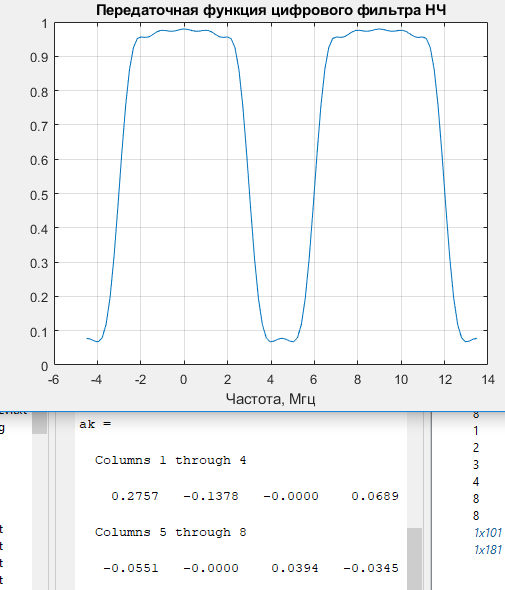Click the y-axis tick label 0.7
The image size is (505, 590).
(x=39, y=126)
